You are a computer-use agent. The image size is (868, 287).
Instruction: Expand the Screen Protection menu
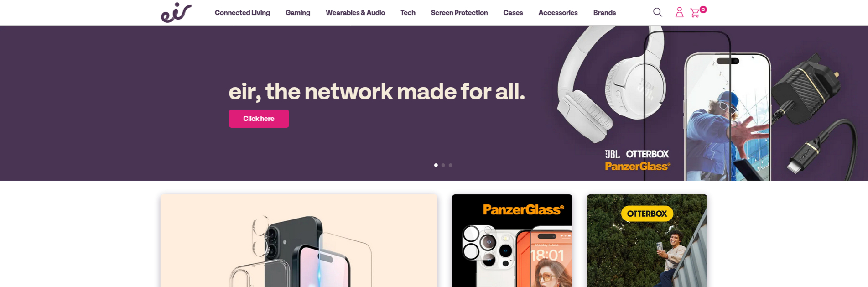tap(459, 13)
